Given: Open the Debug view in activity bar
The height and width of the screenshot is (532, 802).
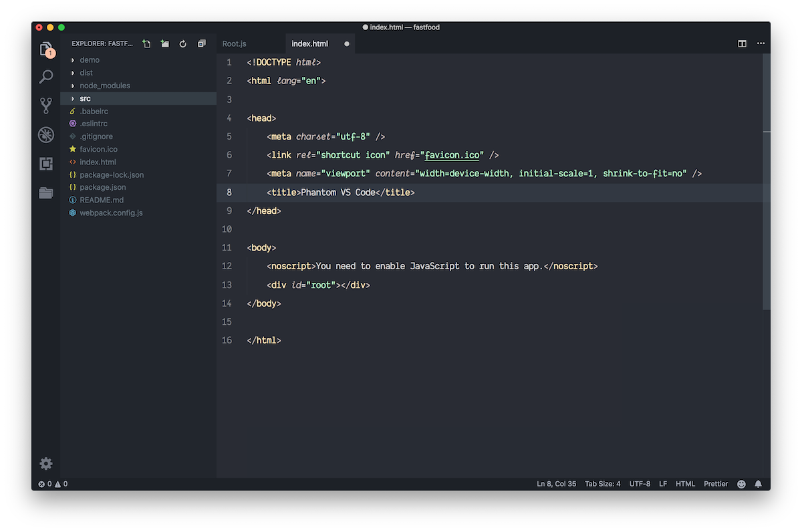Looking at the screenshot, I should click(45, 135).
